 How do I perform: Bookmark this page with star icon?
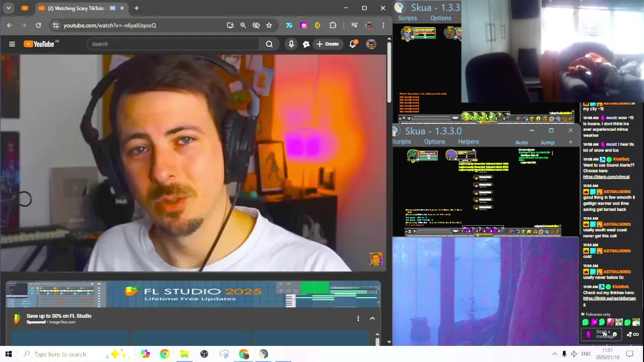click(x=269, y=25)
